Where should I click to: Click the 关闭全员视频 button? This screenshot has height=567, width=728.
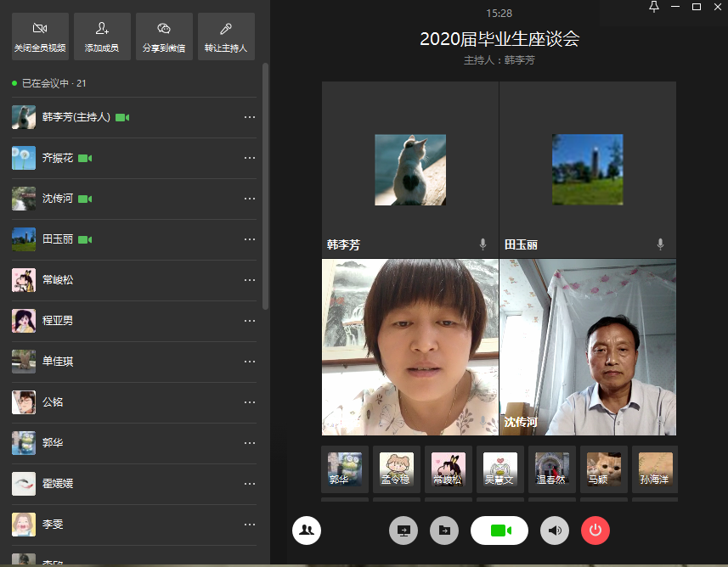(x=40, y=36)
